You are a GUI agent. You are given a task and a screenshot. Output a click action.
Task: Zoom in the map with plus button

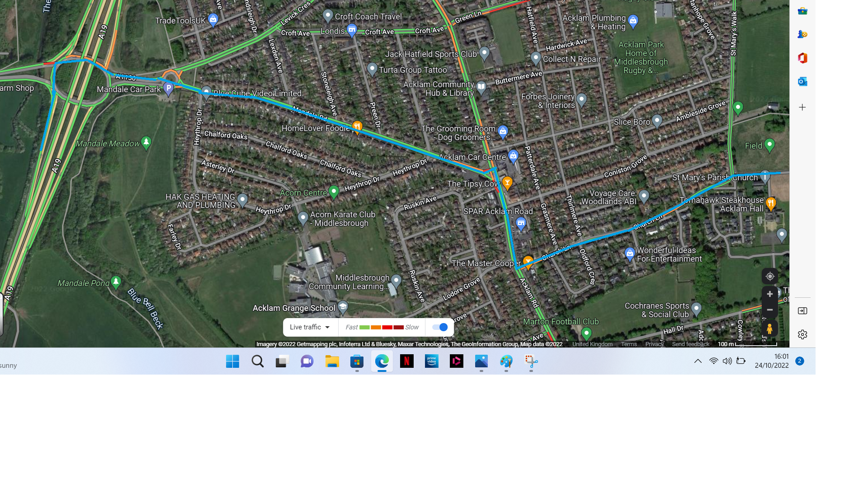(770, 294)
